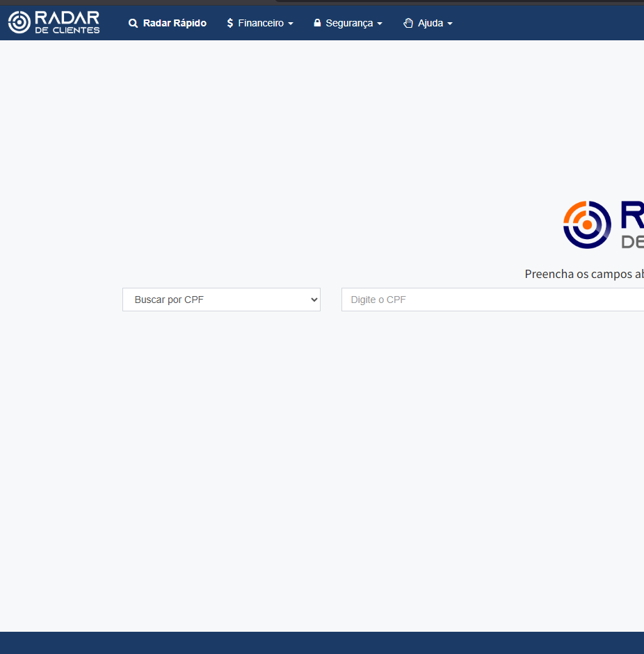Expand the Ajuda dropdown menu

point(428,23)
